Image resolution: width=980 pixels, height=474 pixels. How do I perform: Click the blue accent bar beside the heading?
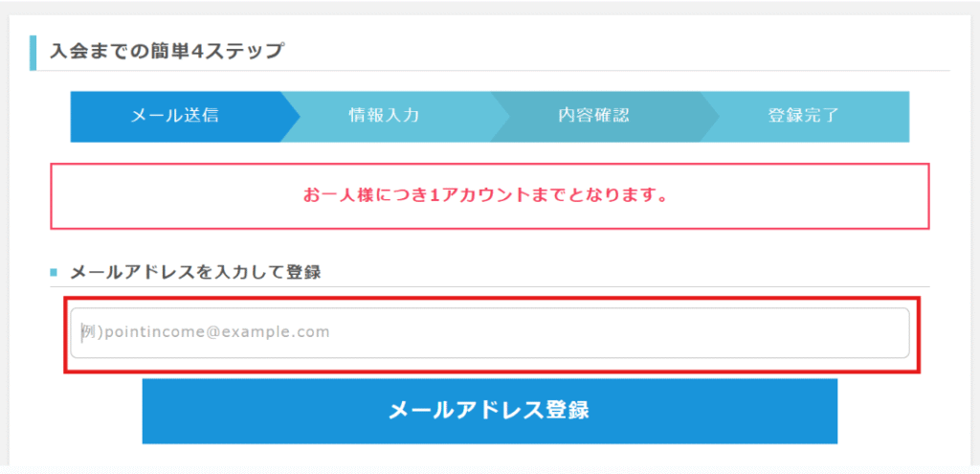[33, 53]
